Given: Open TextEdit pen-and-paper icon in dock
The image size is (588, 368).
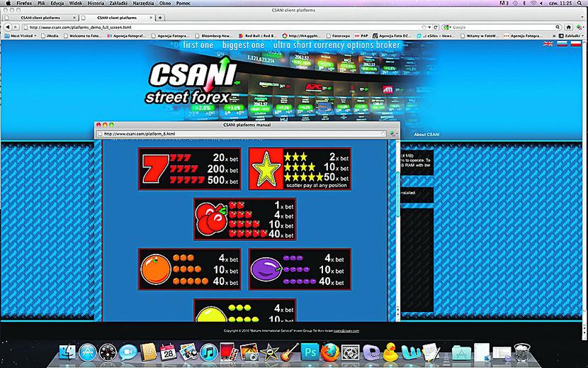Looking at the screenshot, I should [x=431, y=352].
